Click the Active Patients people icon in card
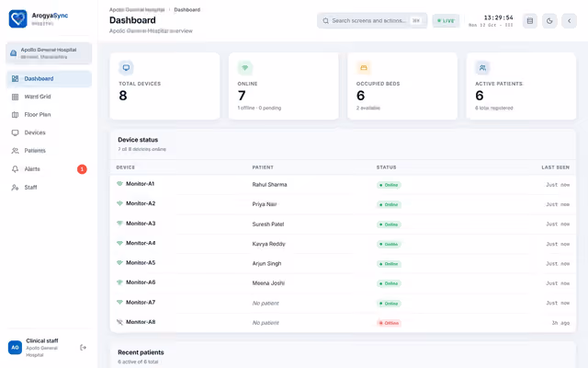Image resolution: width=588 pixels, height=368 pixels. click(482, 68)
